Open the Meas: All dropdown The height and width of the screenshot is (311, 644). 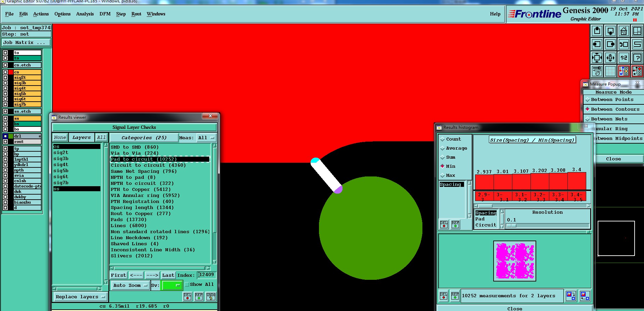click(x=206, y=138)
